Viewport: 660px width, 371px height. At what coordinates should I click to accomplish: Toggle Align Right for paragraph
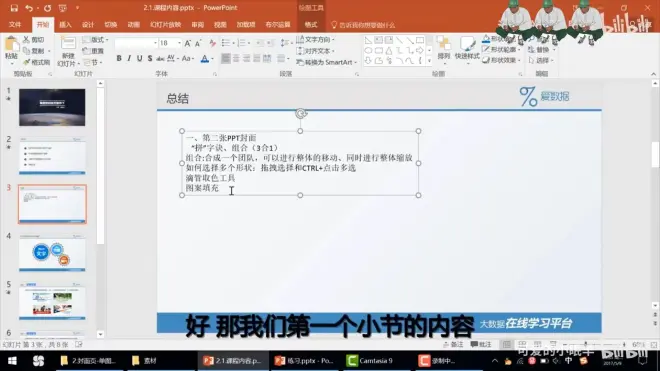click(246, 59)
